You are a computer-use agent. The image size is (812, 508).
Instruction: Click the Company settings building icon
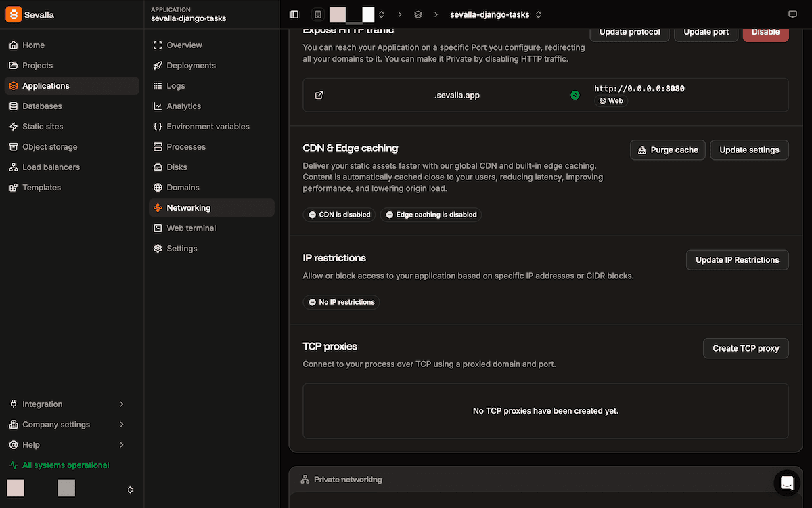click(14, 425)
